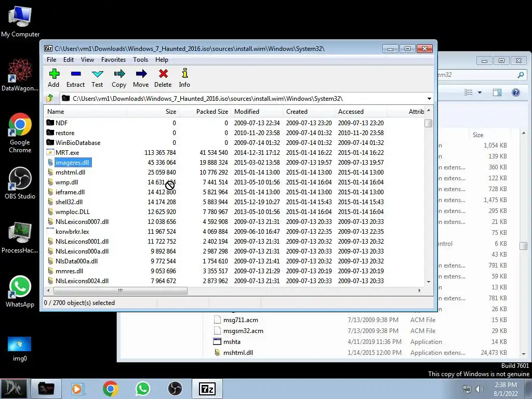Open the Favorites menu

point(113,60)
